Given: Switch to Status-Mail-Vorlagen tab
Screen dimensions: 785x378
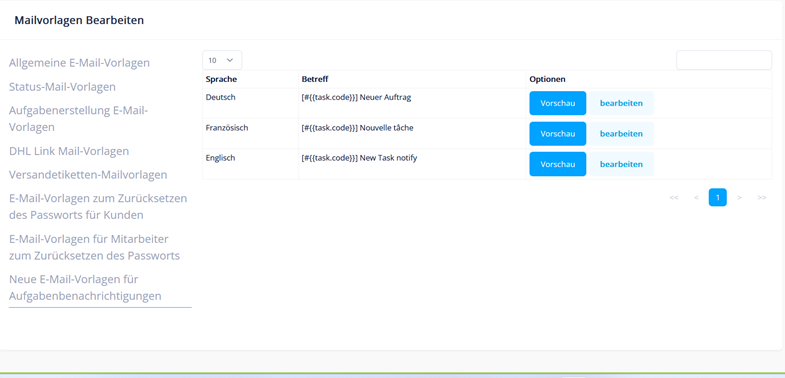Looking at the screenshot, I should point(62,87).
